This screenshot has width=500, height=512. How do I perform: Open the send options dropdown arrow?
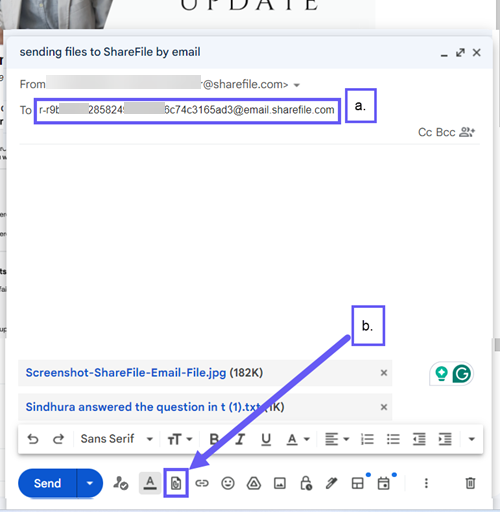coord(90,483)
